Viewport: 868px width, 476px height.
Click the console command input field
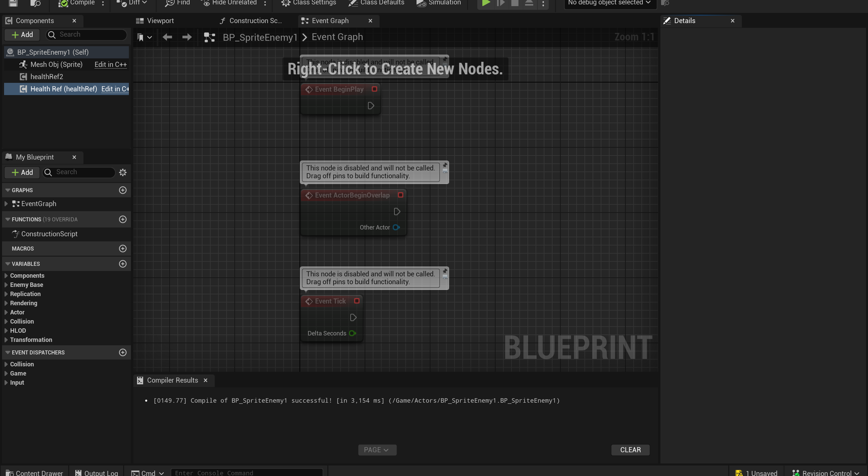pos(247,473)
